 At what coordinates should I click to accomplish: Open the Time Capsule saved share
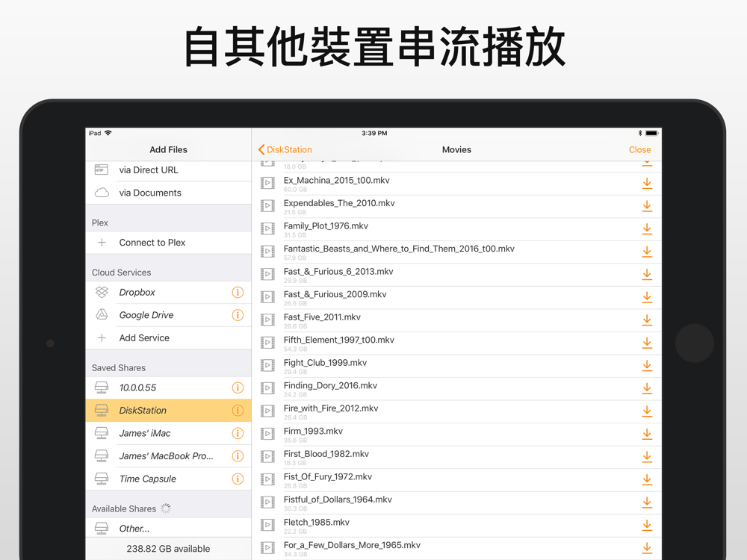[x=169, y=479]
